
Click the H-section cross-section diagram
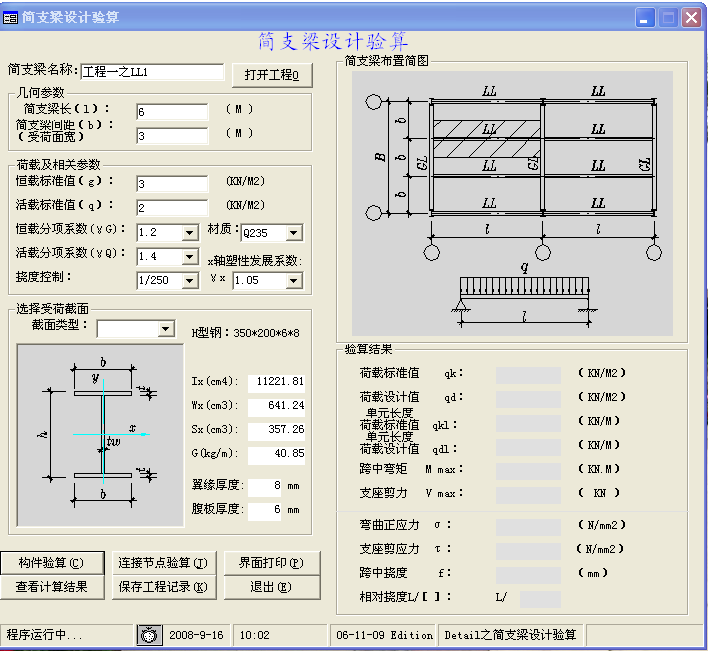(100, 435)
